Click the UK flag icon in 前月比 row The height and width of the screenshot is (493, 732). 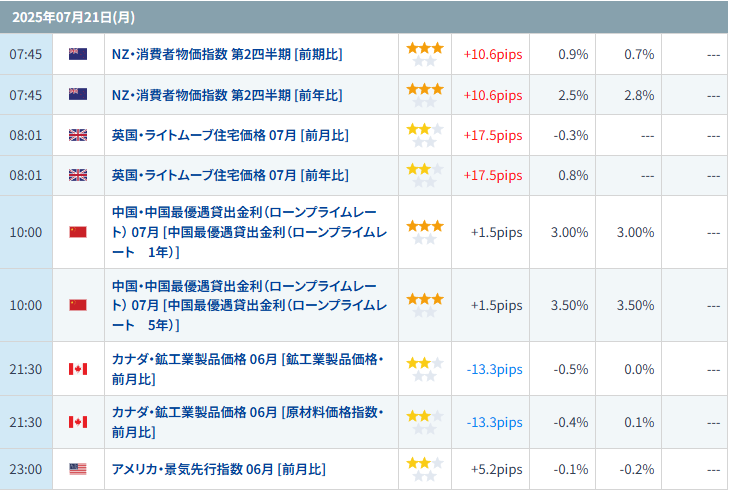pyautogui.click(x=77, y=135)
